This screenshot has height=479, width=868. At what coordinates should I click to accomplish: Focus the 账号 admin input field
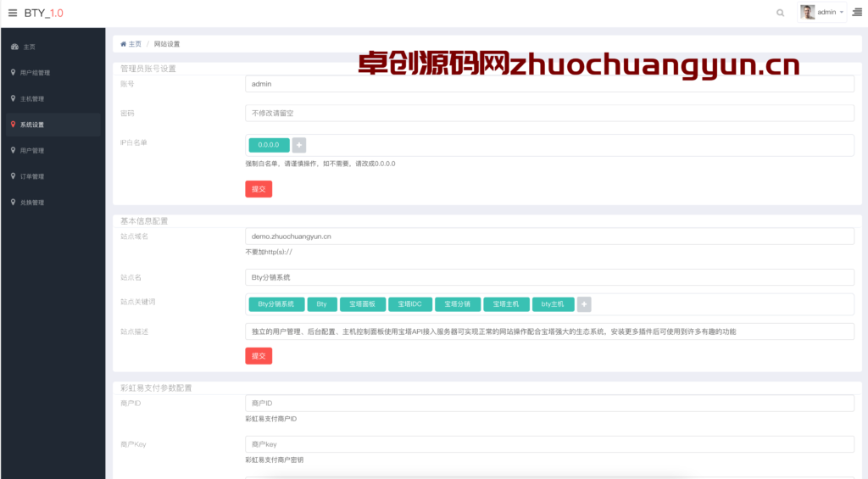[x=549, y=84]
